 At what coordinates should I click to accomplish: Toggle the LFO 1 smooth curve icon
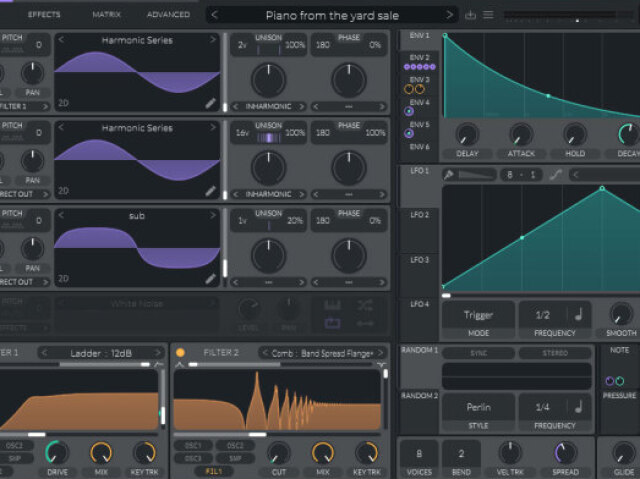(x=556, y=175)
